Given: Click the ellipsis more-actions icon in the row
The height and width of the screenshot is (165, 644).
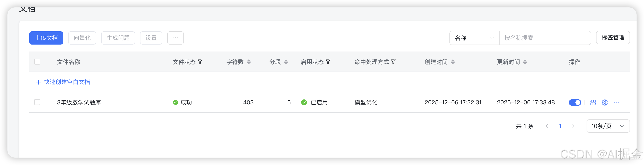Looking at the screenshot, I should click(x=616, y=102).
